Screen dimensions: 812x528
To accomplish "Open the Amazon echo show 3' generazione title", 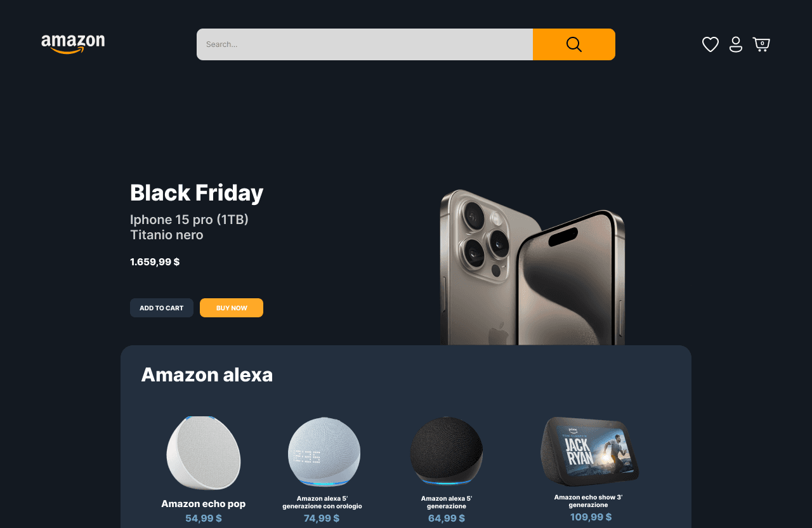I will coord(588,501).
